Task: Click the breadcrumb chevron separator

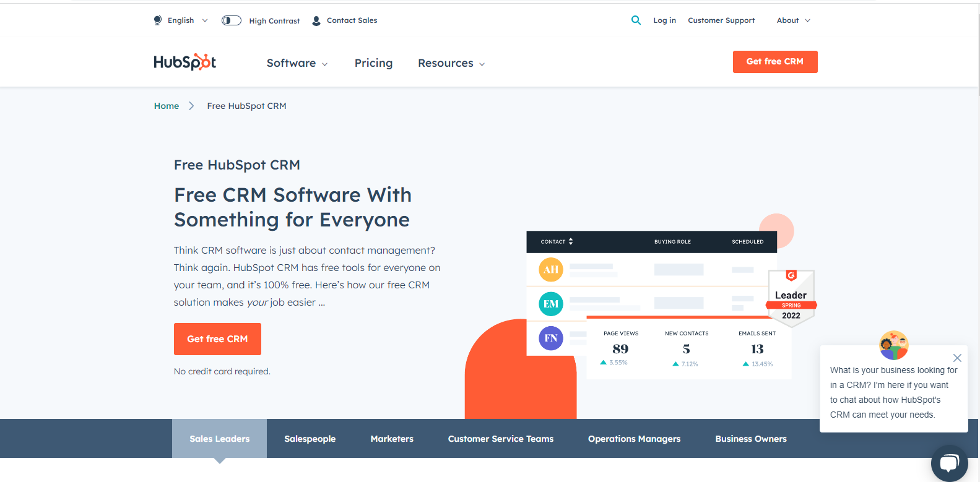Action: (x=191, y=106)
